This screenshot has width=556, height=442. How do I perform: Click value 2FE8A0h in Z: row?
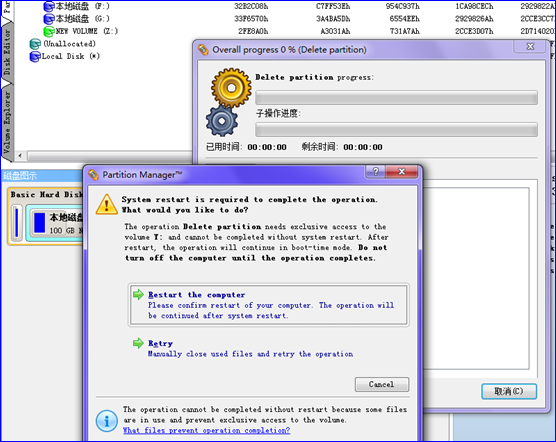[x=253, y=31]
